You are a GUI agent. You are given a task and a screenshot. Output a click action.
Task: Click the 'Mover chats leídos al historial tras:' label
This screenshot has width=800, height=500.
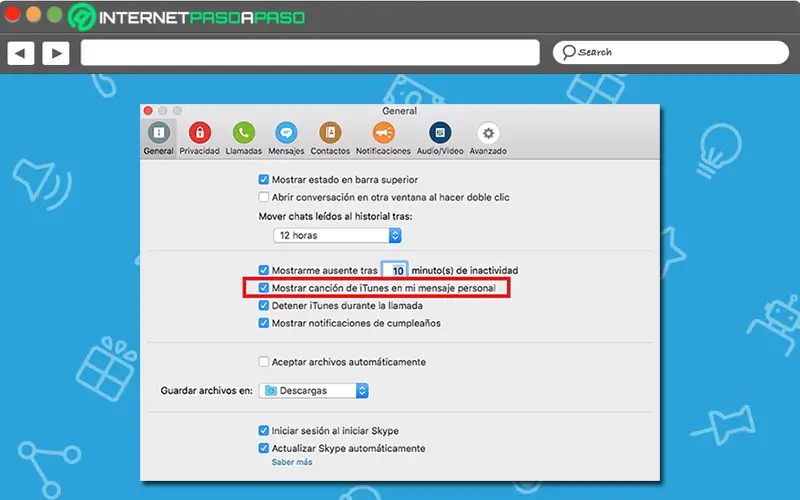tap(335, 216)
